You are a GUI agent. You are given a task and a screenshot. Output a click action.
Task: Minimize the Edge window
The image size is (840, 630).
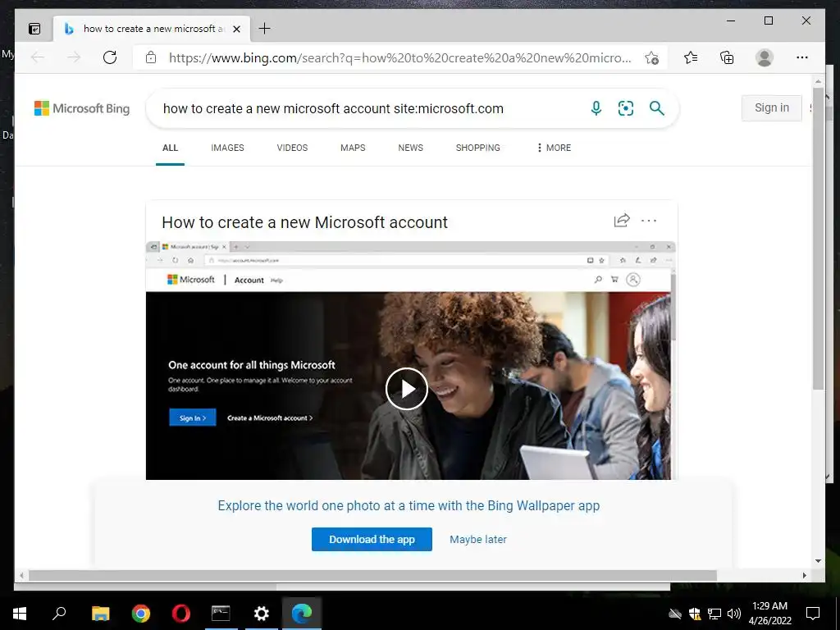731,21
